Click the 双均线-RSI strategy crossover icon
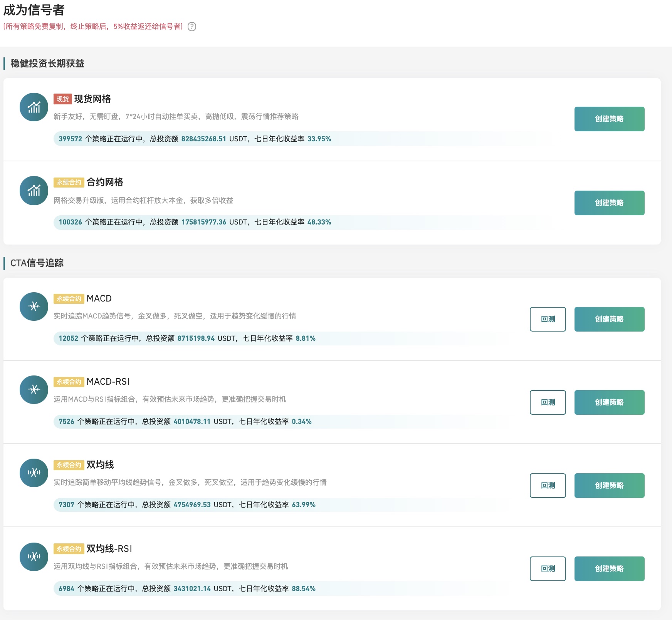The width and height of the screenshot is (672, 620). click(x=34, y=557)
